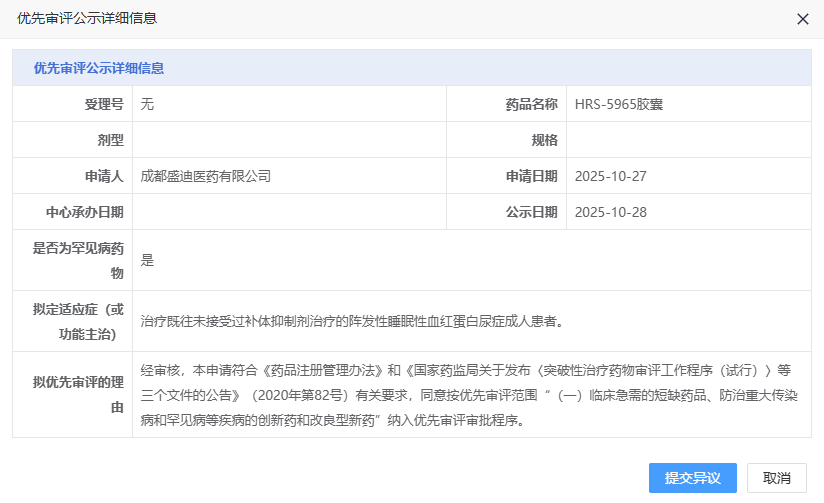This screenshot has width=824, height=503.
Task: Close the 优先审评公示详细信息 dialog with X
Action: tap(801, 19)
